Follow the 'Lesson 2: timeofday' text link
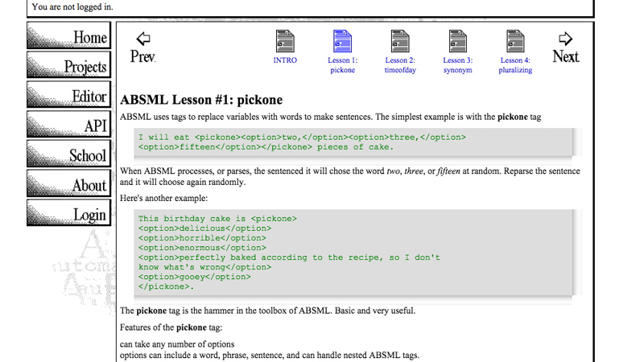Viewport: 644px width, 362px height. (400, 65)
